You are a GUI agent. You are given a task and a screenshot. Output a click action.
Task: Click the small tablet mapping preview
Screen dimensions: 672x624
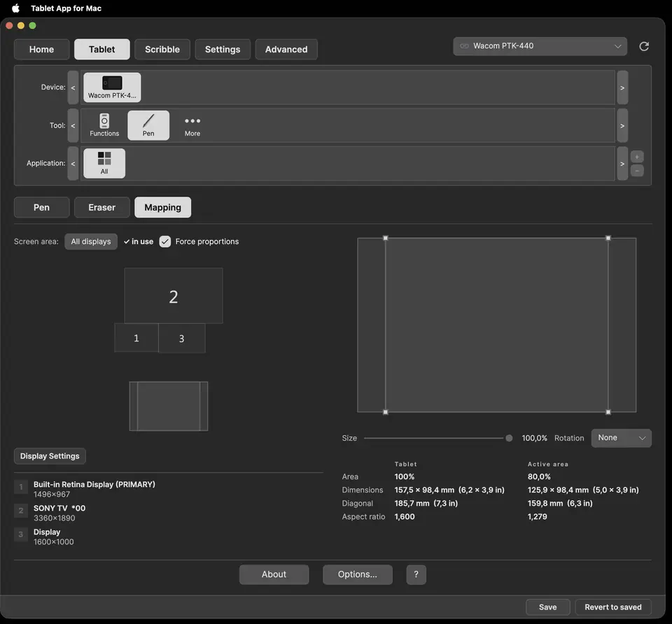[x=169, y=406]
